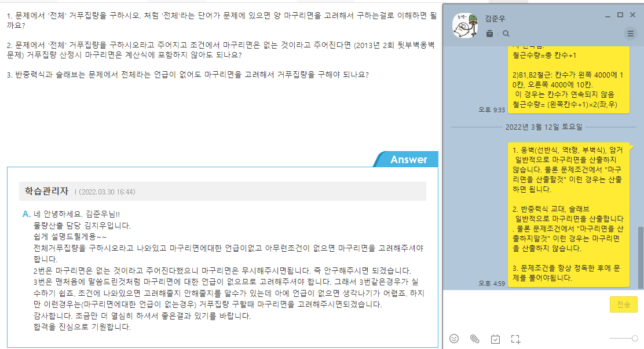Open the emoticon picker smiley icon
This screenshot has width=644, height=349.
pos(454,339)
